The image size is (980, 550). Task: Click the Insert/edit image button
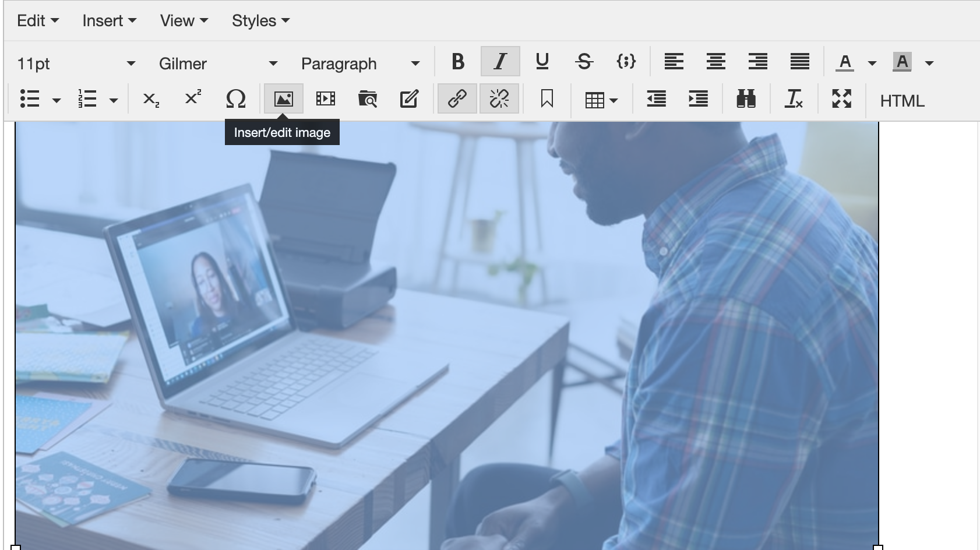point(283,99)
